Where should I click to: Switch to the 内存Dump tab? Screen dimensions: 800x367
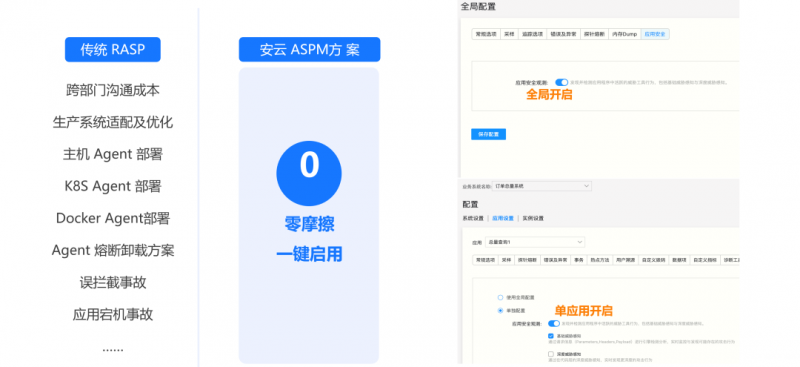pyautogui.click(x=624, y=34)
